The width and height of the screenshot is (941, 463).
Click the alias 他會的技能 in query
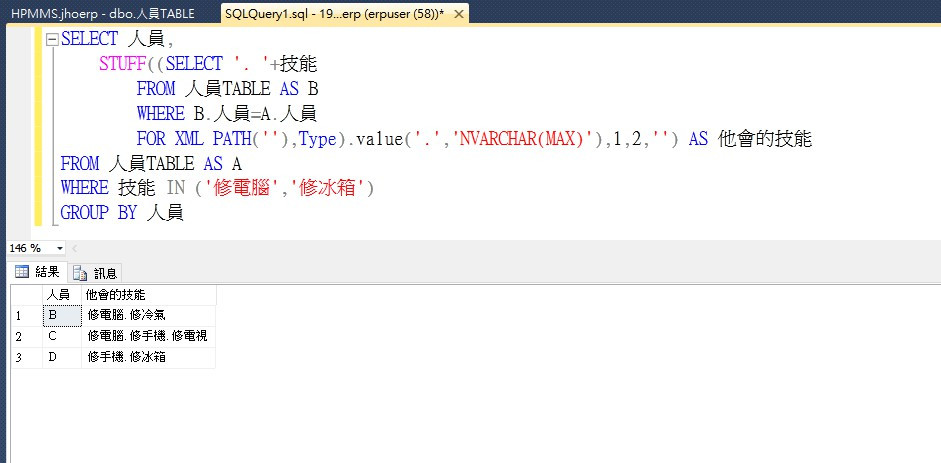click(x=765, y=139)
